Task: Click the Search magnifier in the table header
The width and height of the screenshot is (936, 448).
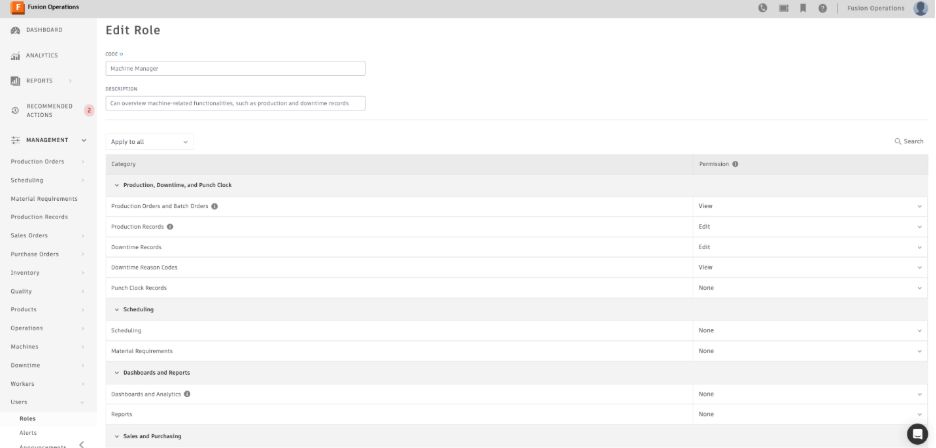Action: click(897, 142)
